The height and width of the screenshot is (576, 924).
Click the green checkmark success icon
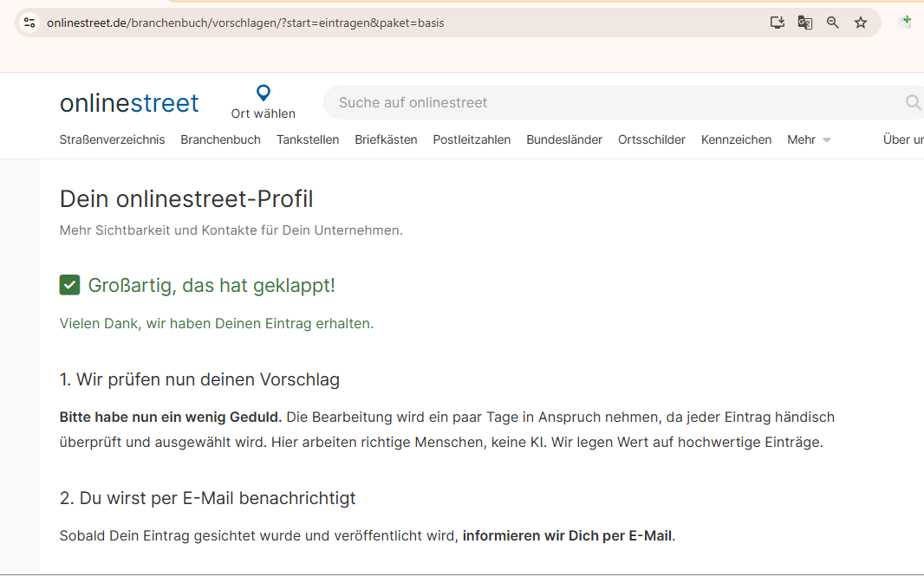tap(69, 285)
